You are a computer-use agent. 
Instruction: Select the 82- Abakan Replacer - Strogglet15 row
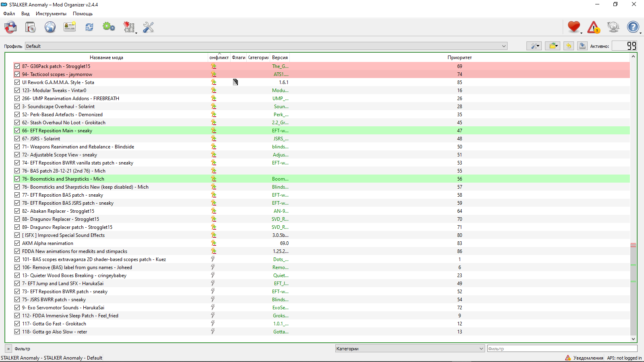322,211
